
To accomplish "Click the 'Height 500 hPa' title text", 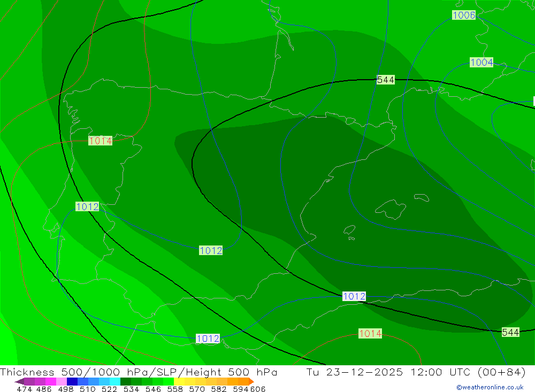I will coord(232,372).
